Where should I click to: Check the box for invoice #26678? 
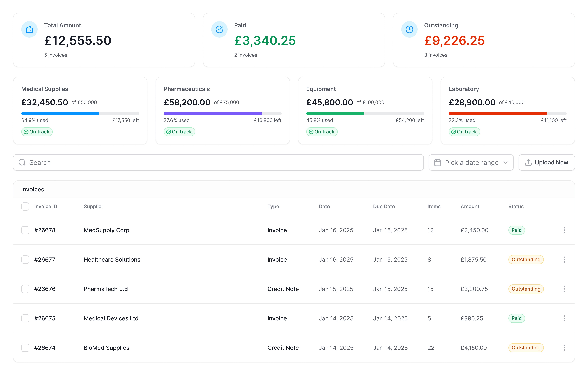coord(25,230)
